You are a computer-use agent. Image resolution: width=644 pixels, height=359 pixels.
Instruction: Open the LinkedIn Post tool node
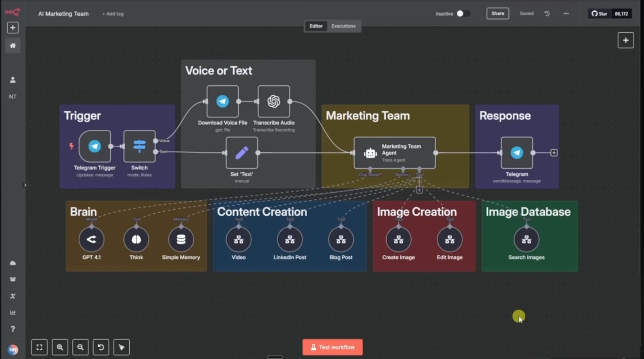(290, 239)
